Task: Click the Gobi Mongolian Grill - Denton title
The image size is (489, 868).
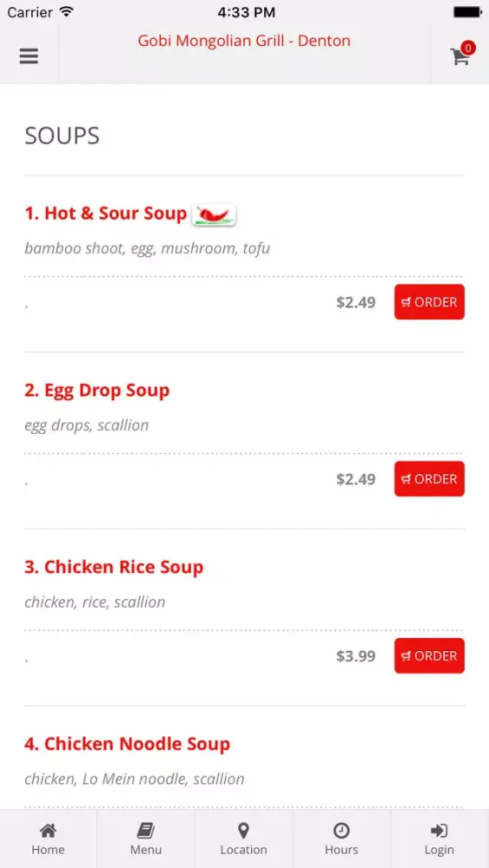Action: [244, 41]
